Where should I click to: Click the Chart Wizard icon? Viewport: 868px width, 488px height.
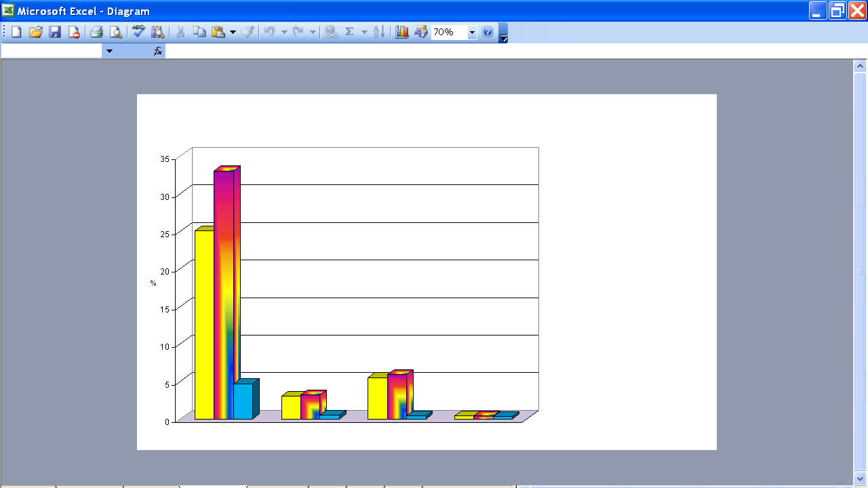(x=402, y=32)
